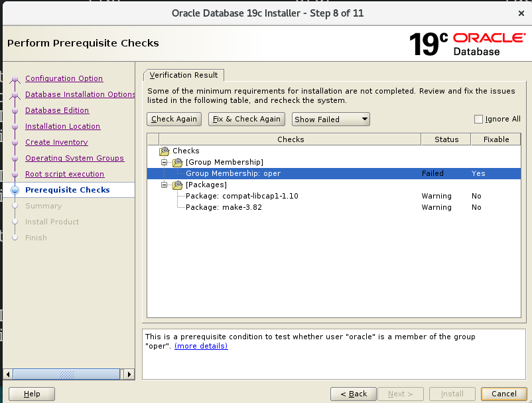This screenshot has height=403, width=532.
Task: Go to Database Installation Options step
Action: tap(80, 94)
